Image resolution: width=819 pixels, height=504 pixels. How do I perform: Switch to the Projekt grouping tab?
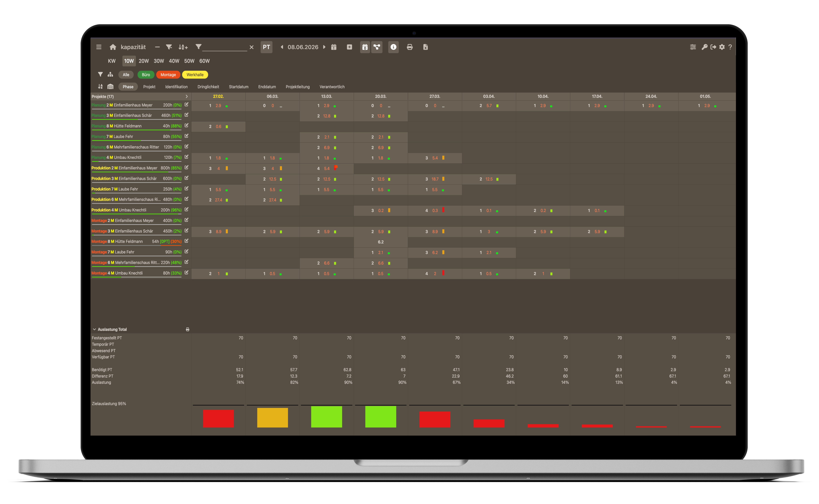coord(149,87)
